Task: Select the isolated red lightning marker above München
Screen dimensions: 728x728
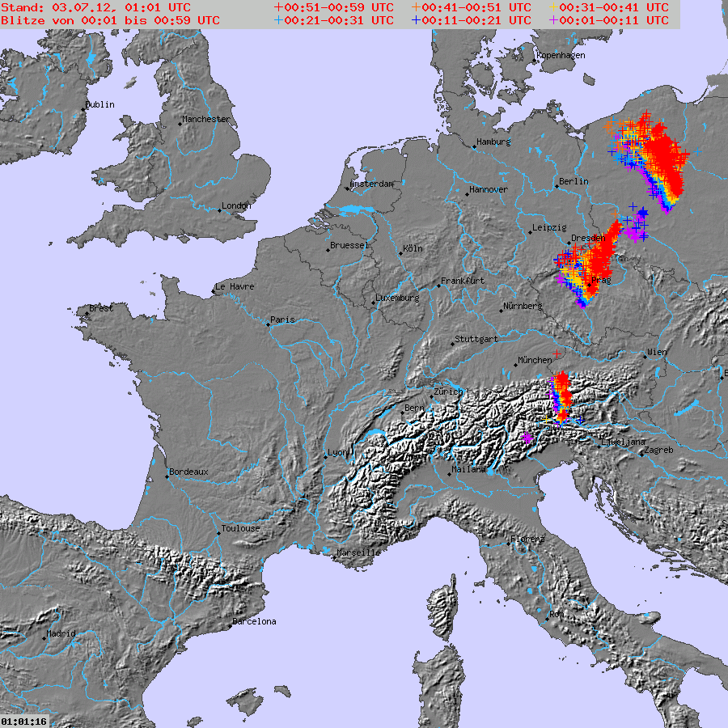Action: pyautogui.click(x=557, y=353)
